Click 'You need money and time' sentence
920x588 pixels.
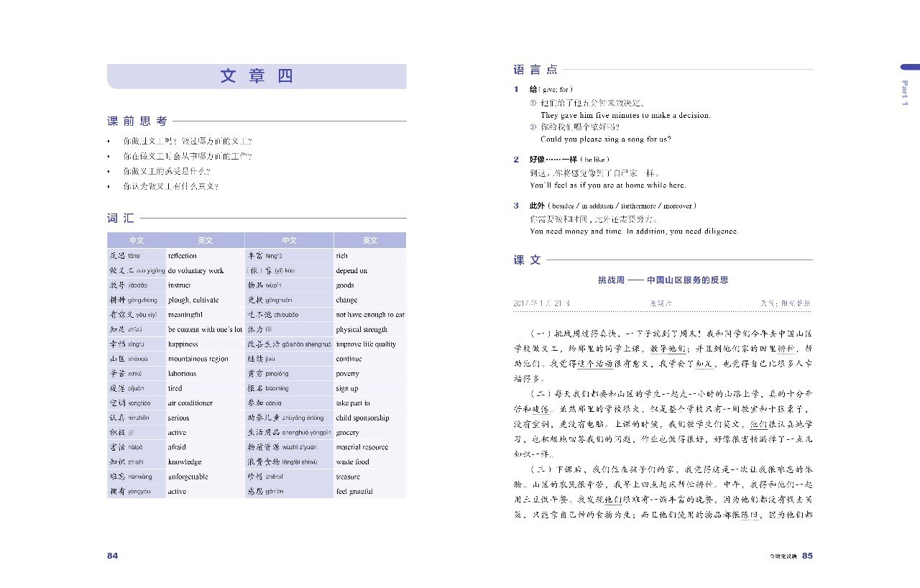(x=634, y=231)
